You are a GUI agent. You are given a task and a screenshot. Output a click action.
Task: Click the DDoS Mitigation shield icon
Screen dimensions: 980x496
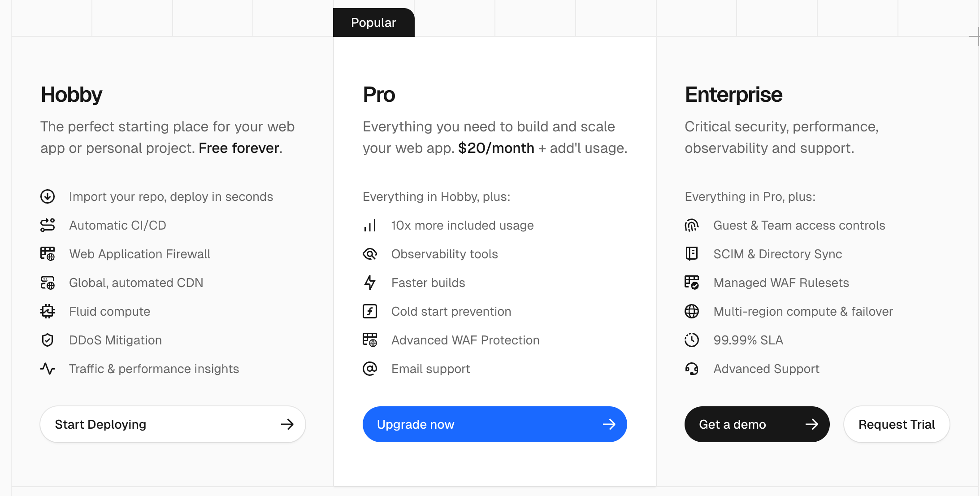pyautogui.click(x=48, y=340)
